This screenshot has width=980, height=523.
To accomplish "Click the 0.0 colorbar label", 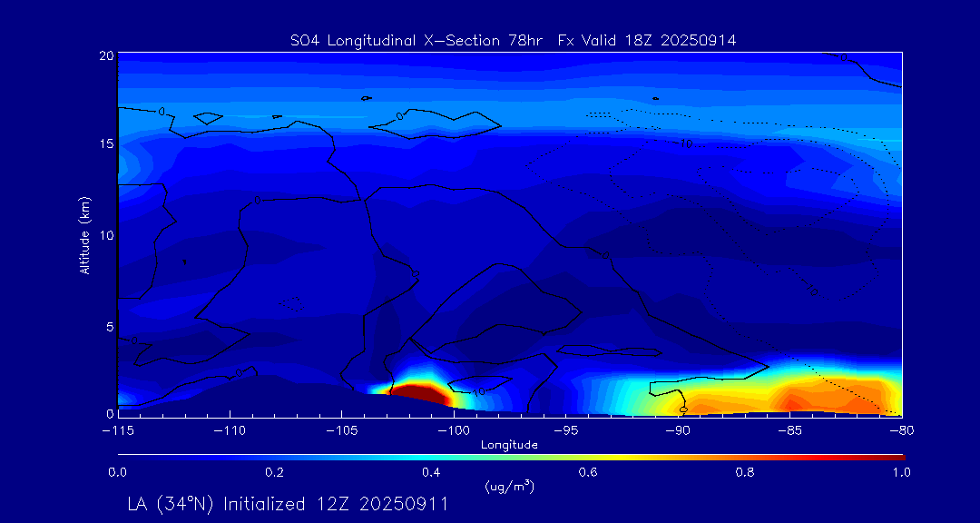I will click(118, 472).
